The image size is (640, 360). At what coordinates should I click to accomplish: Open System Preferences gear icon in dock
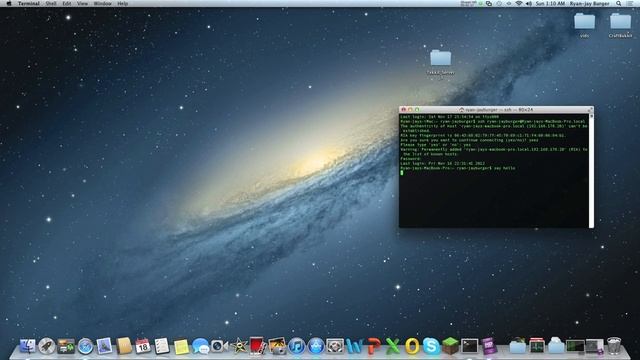335,346
